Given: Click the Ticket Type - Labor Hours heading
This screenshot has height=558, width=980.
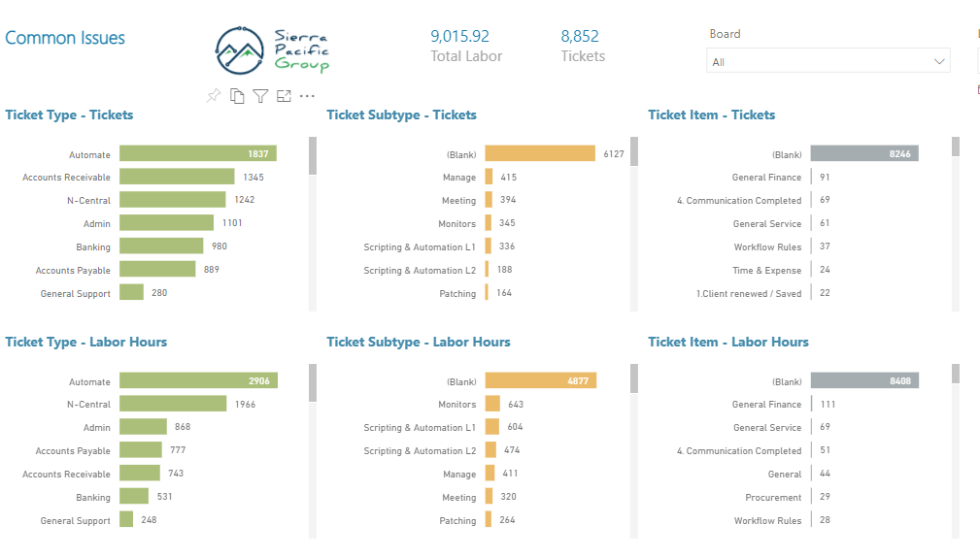Looking at the screenshot, I should tap(86, 342).
